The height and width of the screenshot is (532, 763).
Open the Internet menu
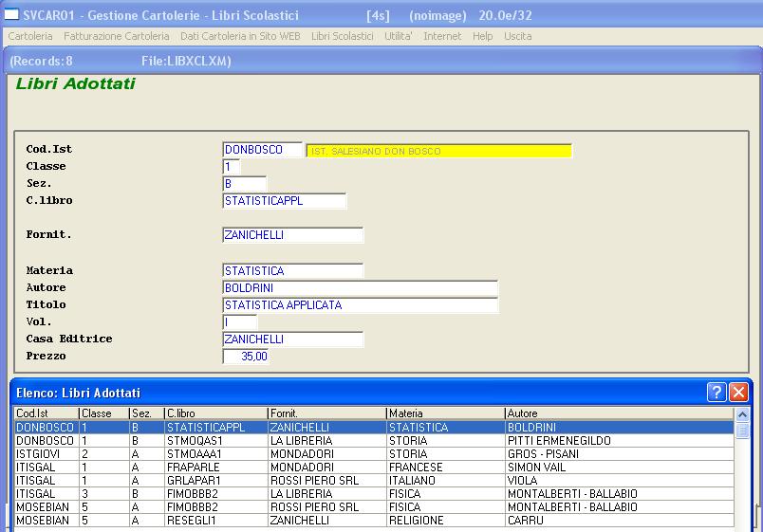(442, 36)
